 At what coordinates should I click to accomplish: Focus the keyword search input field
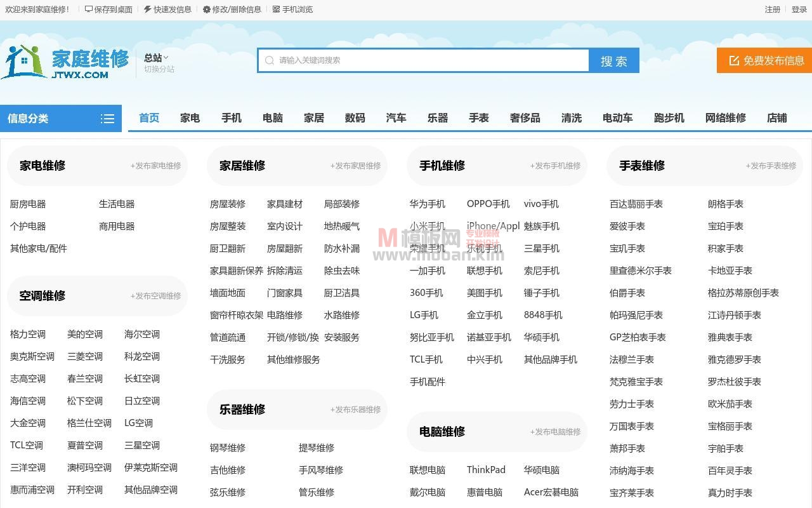click(424, 60)
